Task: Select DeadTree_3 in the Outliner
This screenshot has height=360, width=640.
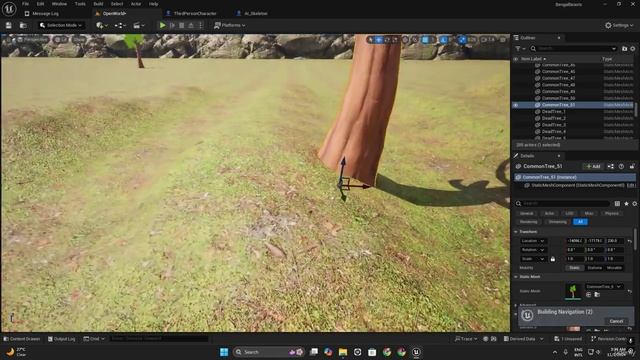Action: (553, 125)
